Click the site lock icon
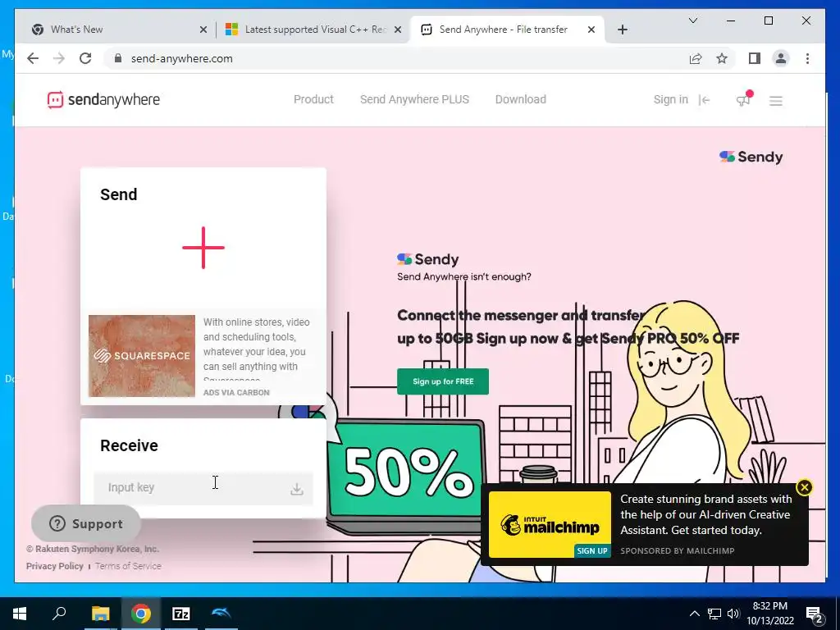Viewport: 840px width, 630px height. click(x=118, y=58)
